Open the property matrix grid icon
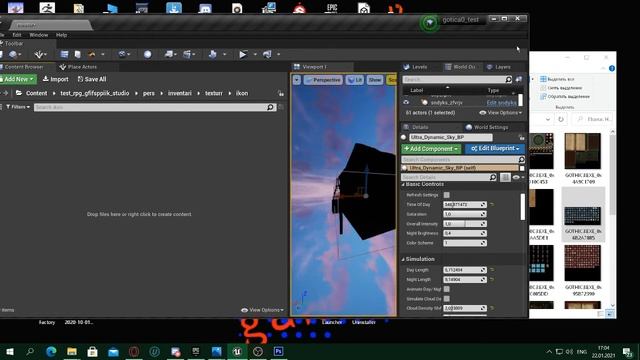 coord(505,177)
